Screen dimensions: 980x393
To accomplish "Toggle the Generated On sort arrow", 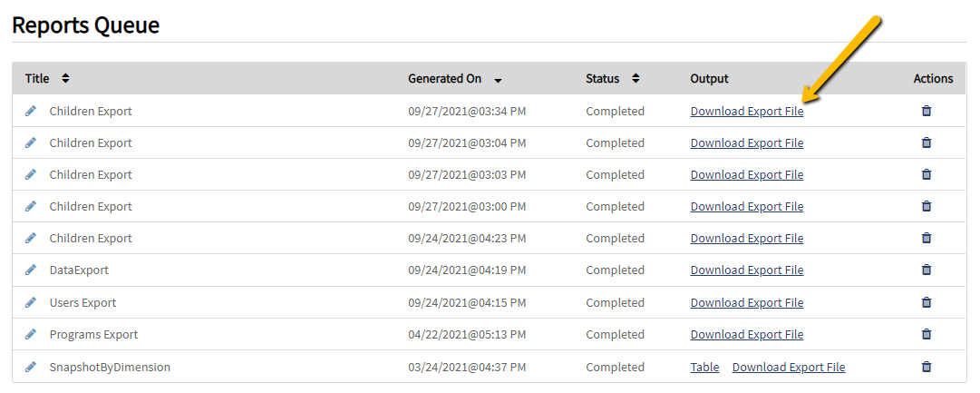I will (x=499, y=79).
